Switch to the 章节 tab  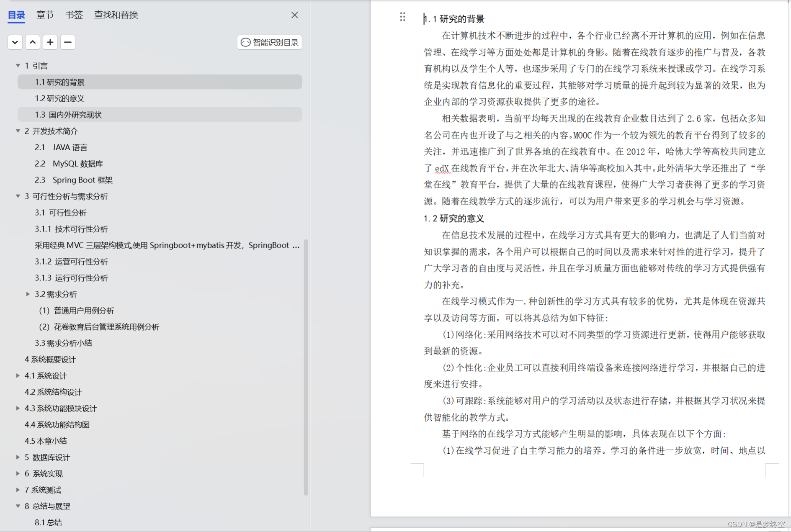click(45, 15)
